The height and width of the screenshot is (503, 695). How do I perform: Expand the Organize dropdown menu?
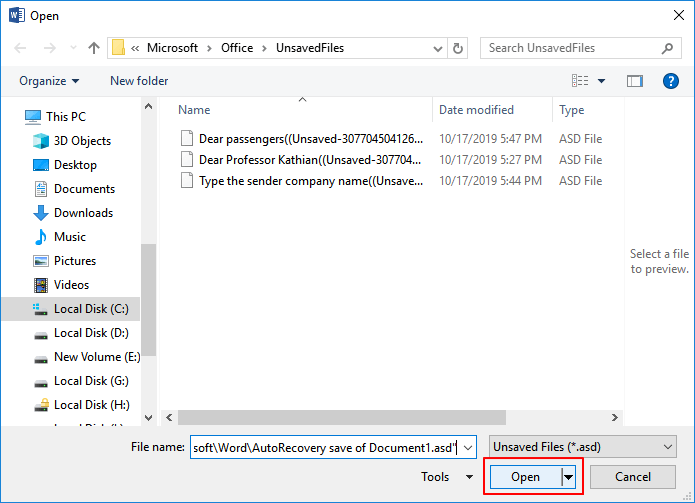tap(49, 81)
